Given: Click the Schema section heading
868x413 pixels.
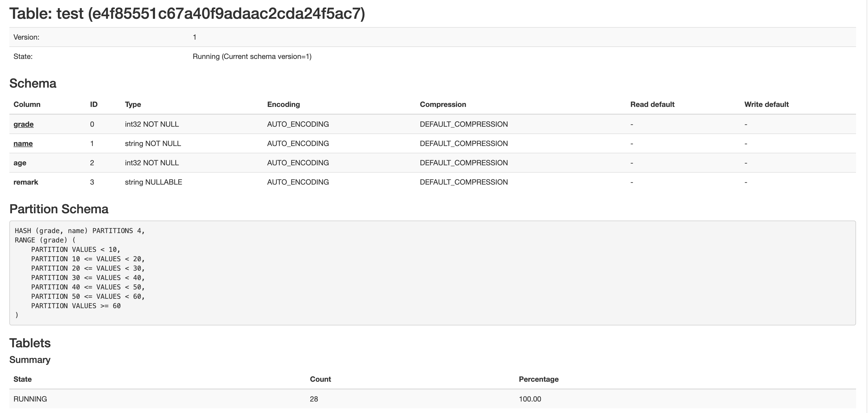Looking at the screenshot, I should click(33, 83).
